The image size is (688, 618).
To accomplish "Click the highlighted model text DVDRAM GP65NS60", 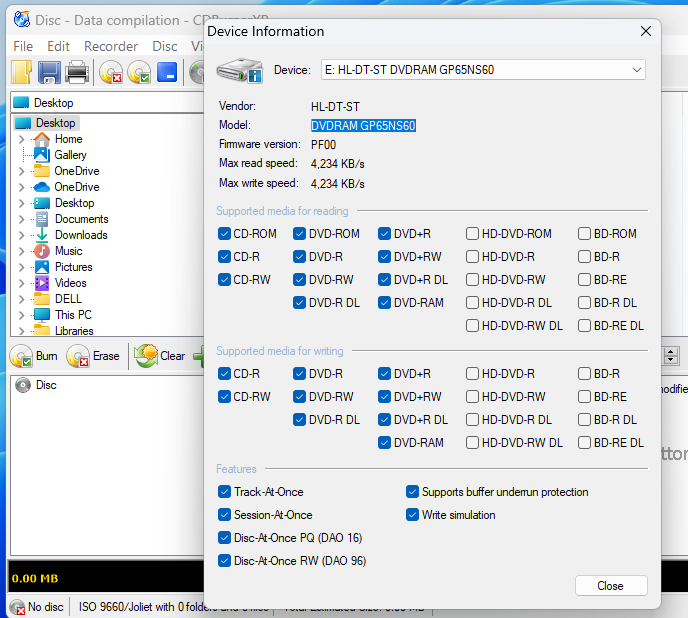I will (x=363, y=126).
